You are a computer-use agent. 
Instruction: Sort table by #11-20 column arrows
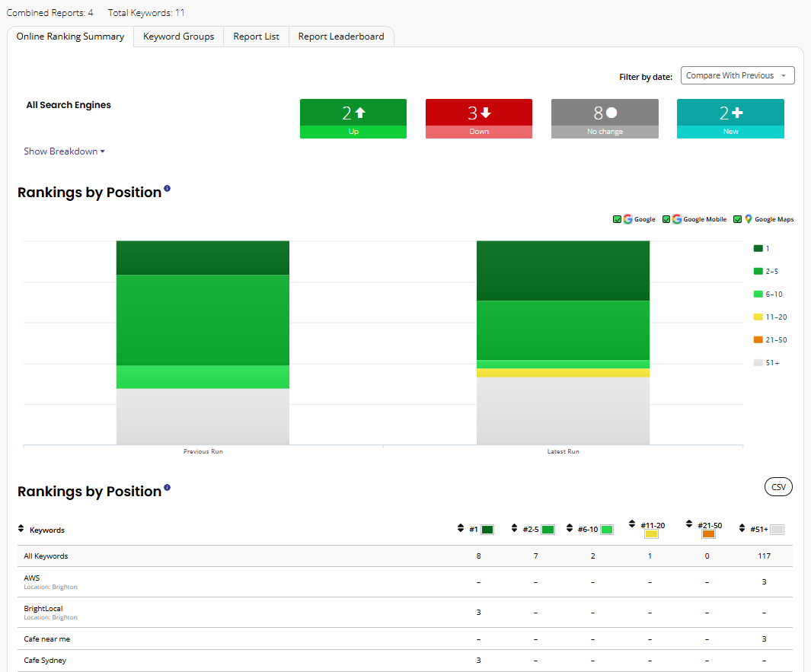tap(632, 524)
